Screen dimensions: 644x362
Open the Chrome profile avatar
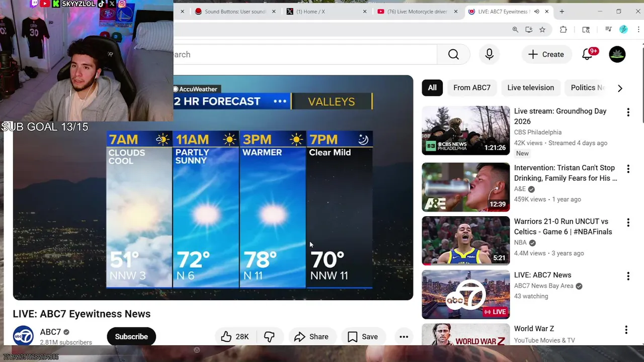click(x=624, y=30)
